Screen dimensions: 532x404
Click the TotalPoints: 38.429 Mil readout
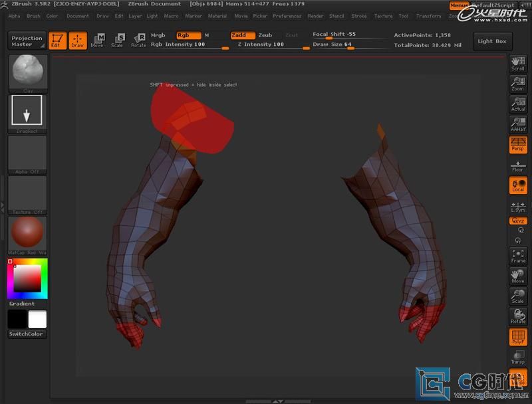click(428, 45)
